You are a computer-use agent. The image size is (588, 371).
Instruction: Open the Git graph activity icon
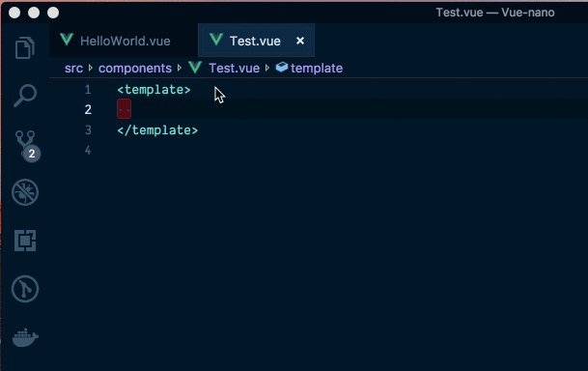(x=25, y=289)
